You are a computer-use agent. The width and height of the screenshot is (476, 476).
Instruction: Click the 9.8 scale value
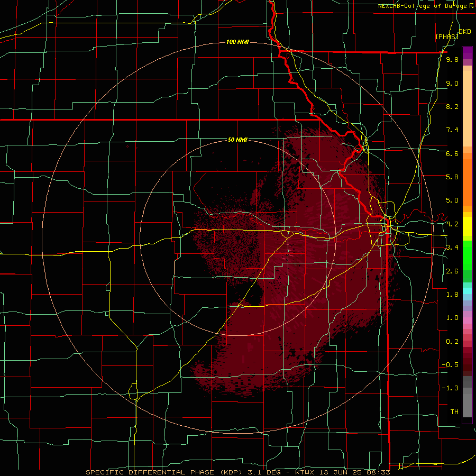pyautogui.click(x=452, y=59)
